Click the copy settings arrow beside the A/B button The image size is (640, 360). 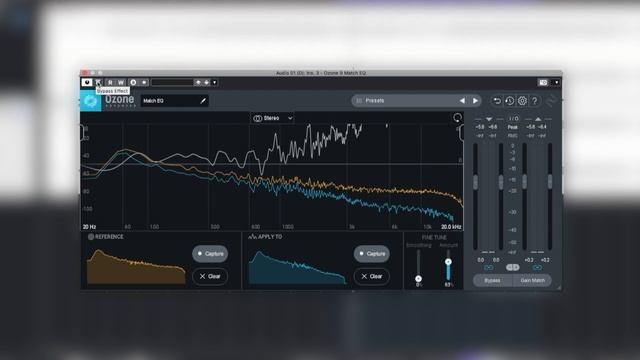[x=144, y=82]
